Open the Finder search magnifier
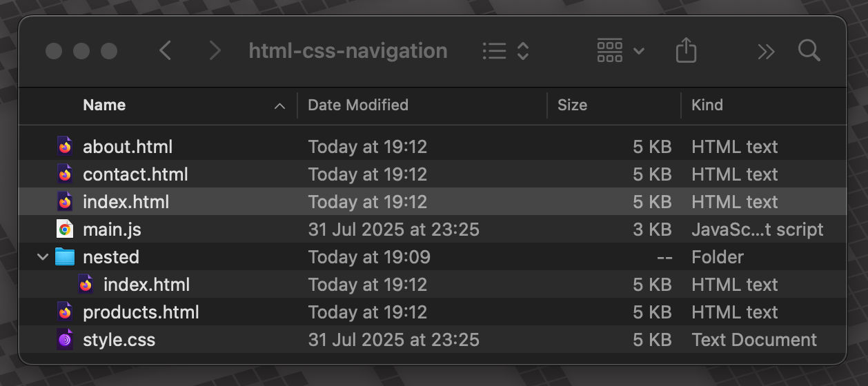 809,50
